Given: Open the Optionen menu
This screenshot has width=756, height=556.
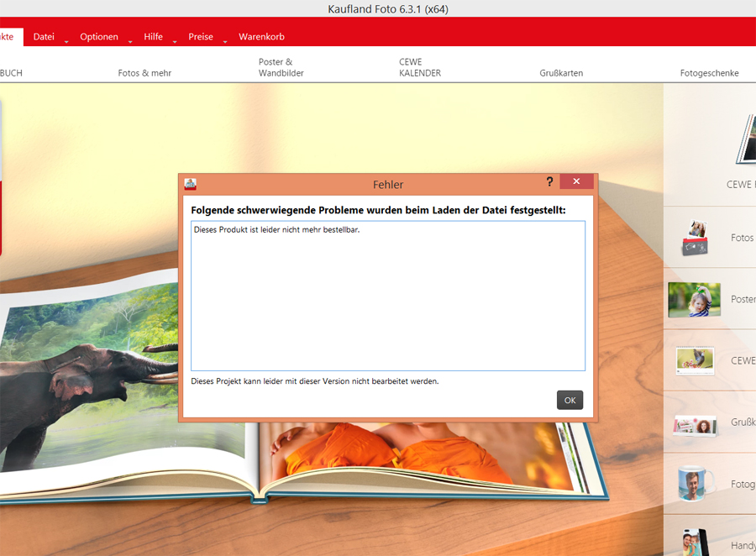Looking at the screenshot, I should click(99, 37).
